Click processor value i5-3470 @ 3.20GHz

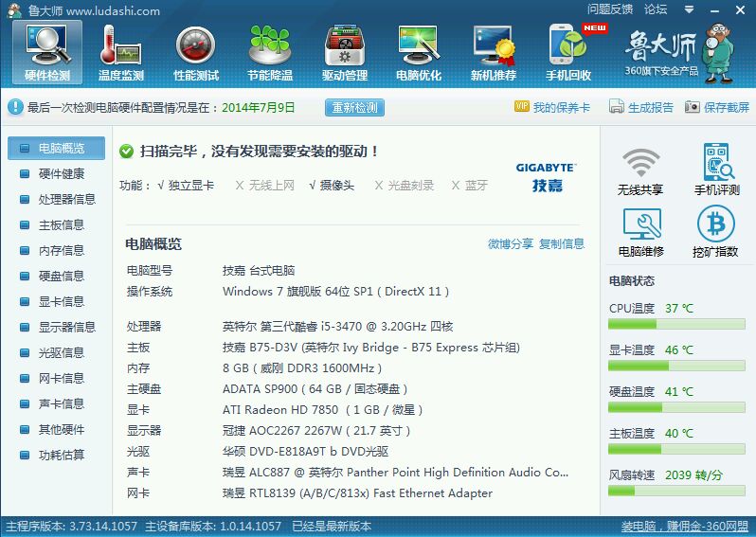pyautogui.click(x=337, y=327)
